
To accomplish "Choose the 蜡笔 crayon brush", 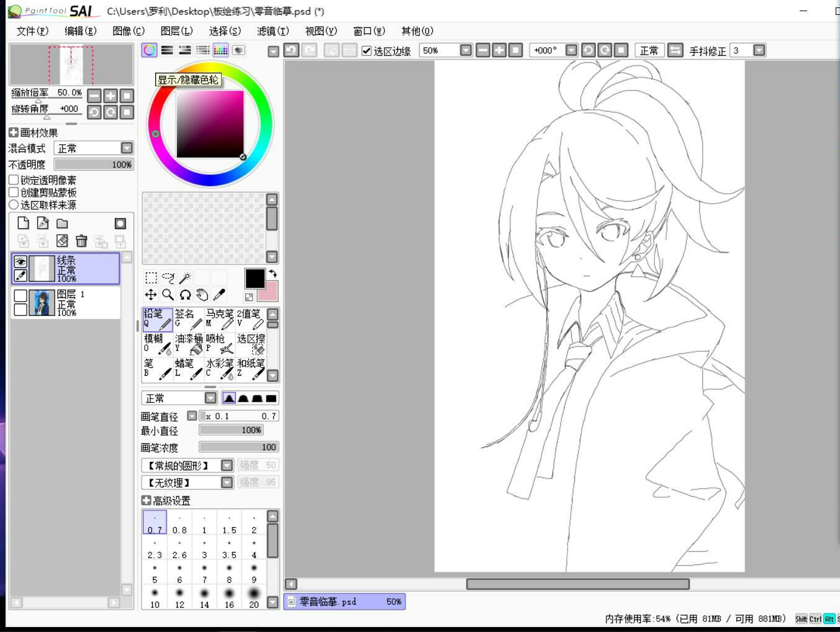I will click(x=189, y=369).
